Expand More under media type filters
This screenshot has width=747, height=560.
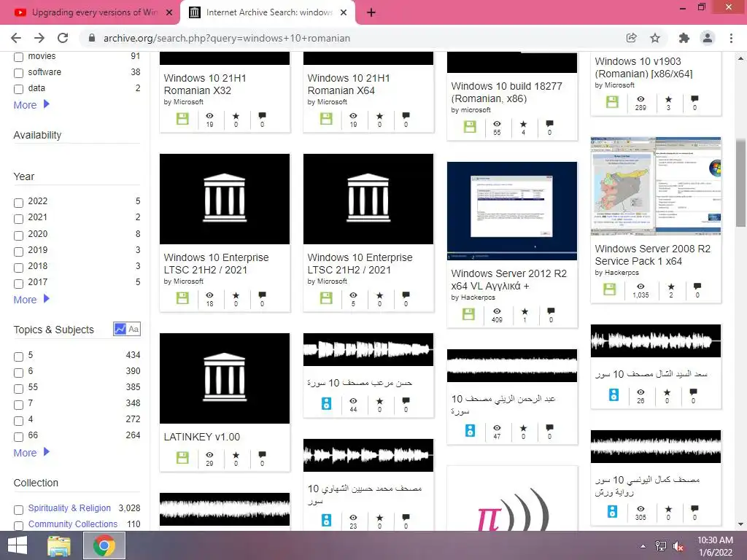(31, 105)
